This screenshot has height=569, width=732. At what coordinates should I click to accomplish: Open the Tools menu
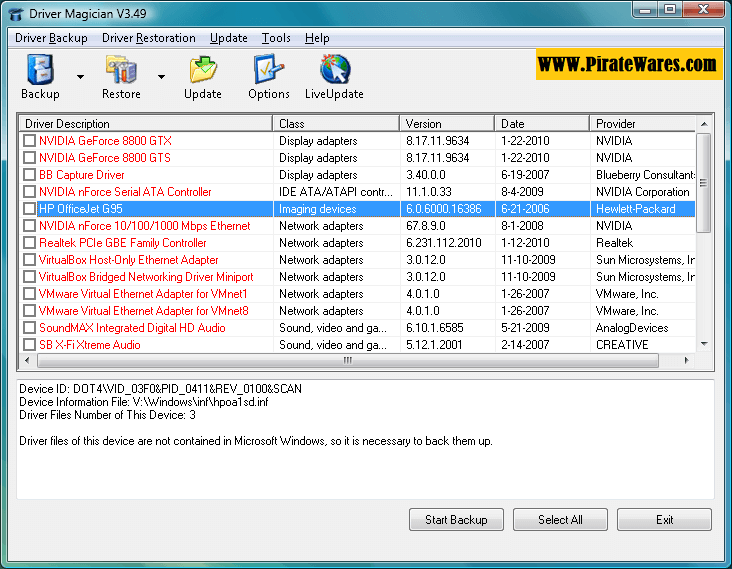276,38
